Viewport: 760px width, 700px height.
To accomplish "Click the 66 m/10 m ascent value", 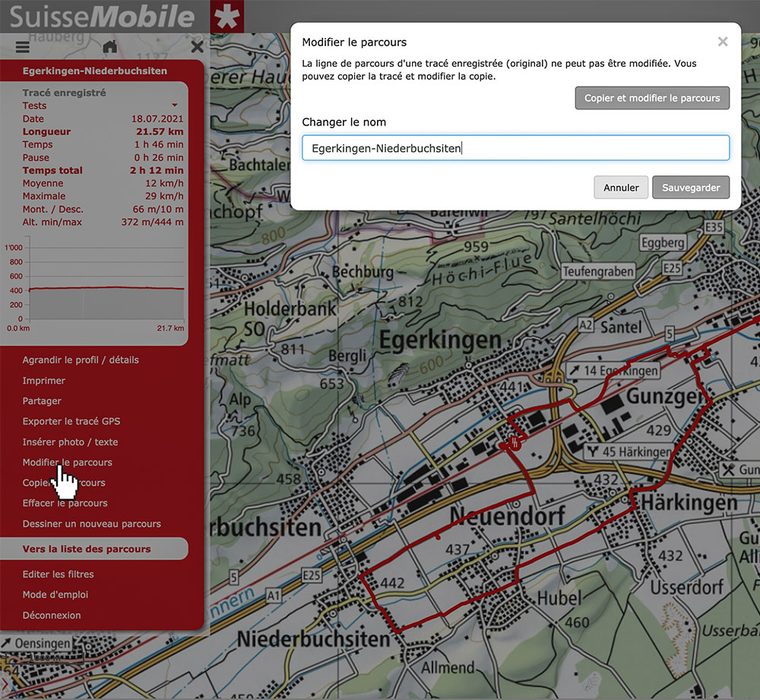I will 158,209.
